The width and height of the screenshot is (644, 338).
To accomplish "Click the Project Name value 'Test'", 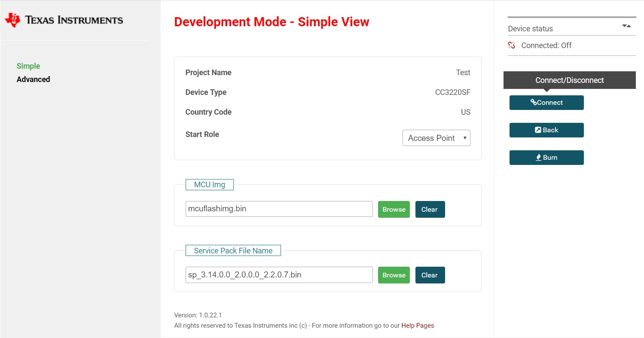I will (x=463, y=73).
